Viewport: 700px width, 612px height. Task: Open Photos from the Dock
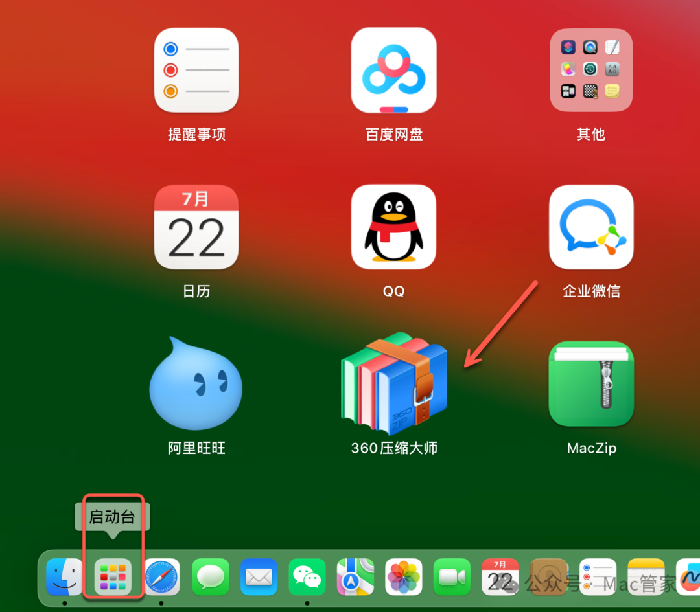click(404, 577)
